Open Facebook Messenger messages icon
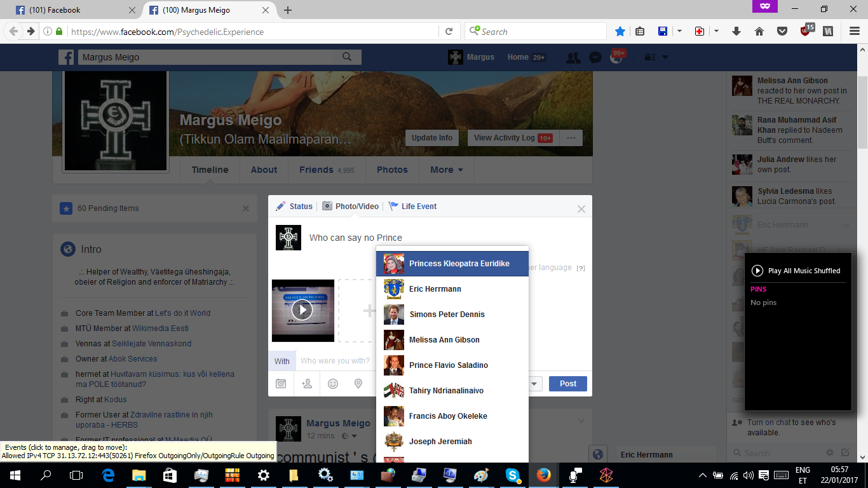Viewport: 868px width, 488px height. tap(595, 57)
